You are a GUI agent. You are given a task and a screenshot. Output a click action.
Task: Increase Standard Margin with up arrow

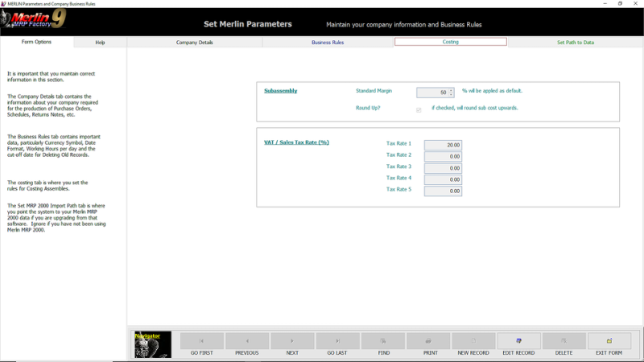coord(452,90)
